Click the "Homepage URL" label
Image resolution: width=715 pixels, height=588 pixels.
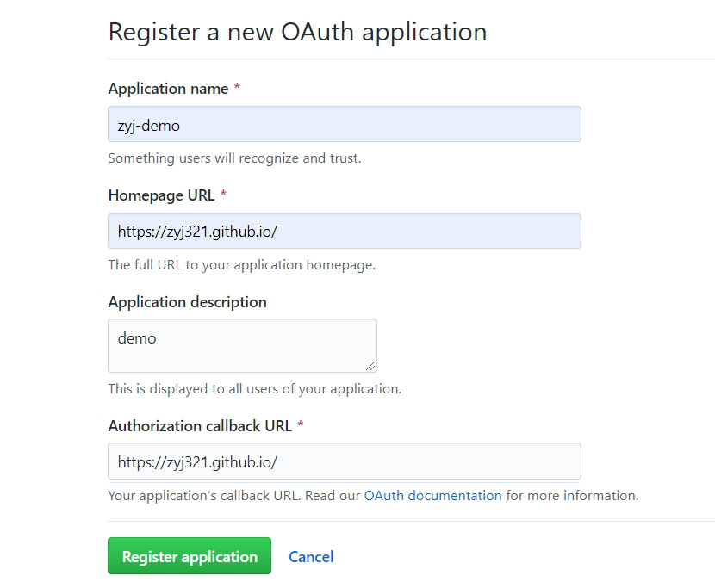(x=161, y=195)
